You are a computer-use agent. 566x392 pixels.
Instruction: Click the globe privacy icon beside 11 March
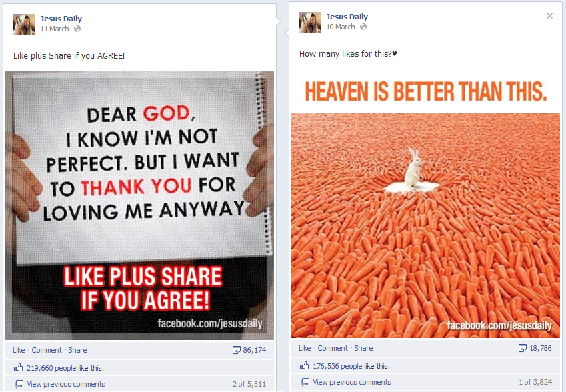[77, 29]
